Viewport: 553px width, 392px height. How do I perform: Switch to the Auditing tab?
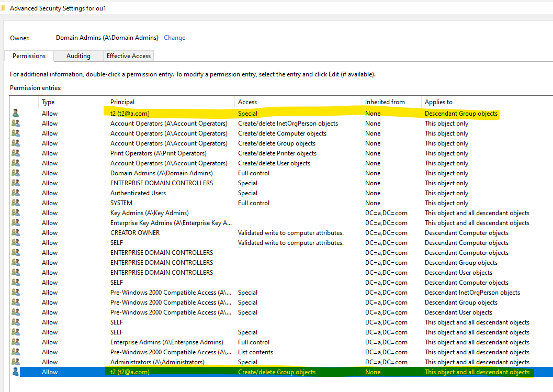click(x=78, y=56)
